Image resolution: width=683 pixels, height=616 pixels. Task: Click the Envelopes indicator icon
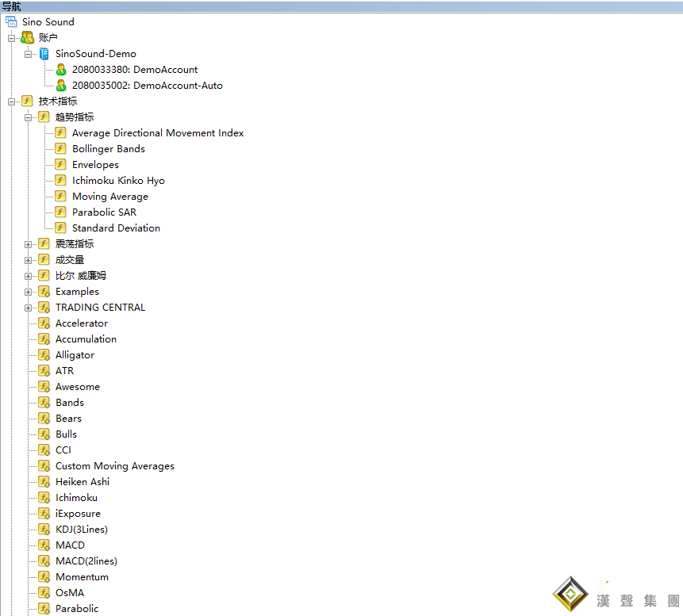60,165
